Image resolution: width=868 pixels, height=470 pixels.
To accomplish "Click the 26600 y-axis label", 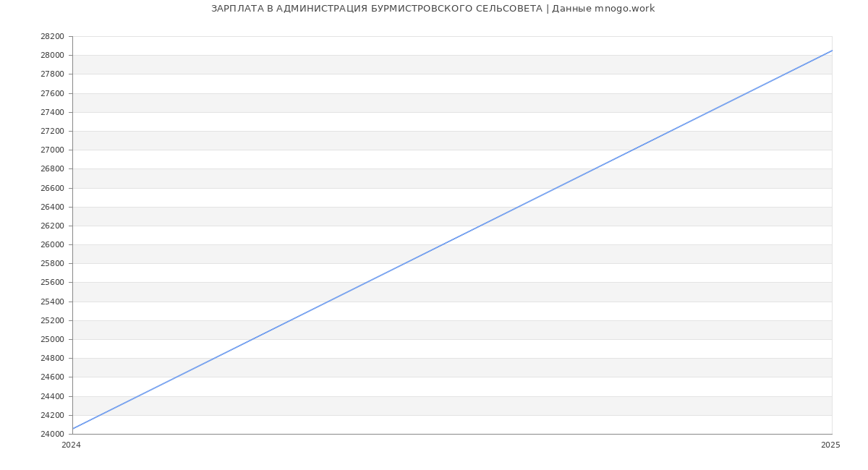I will tap(52, 188).
